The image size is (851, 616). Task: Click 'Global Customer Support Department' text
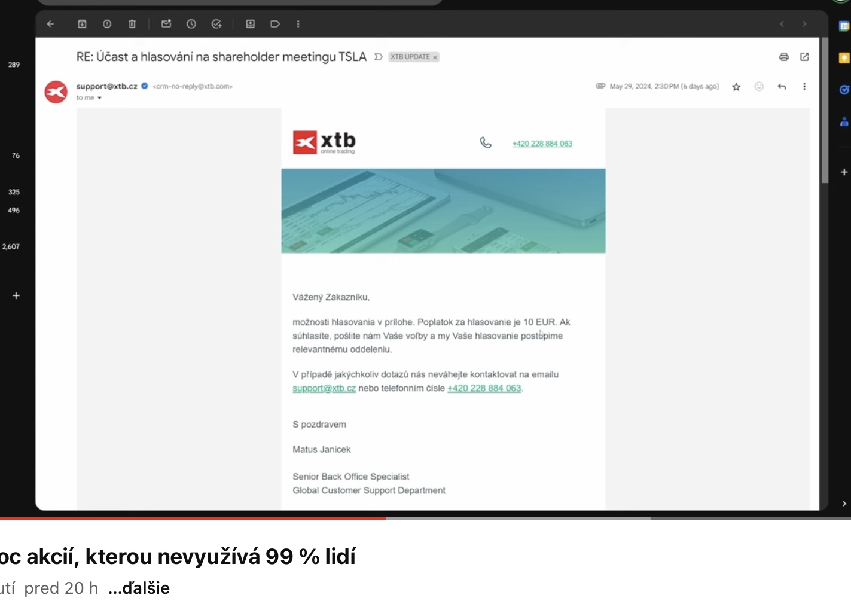(x=369, y=490)
